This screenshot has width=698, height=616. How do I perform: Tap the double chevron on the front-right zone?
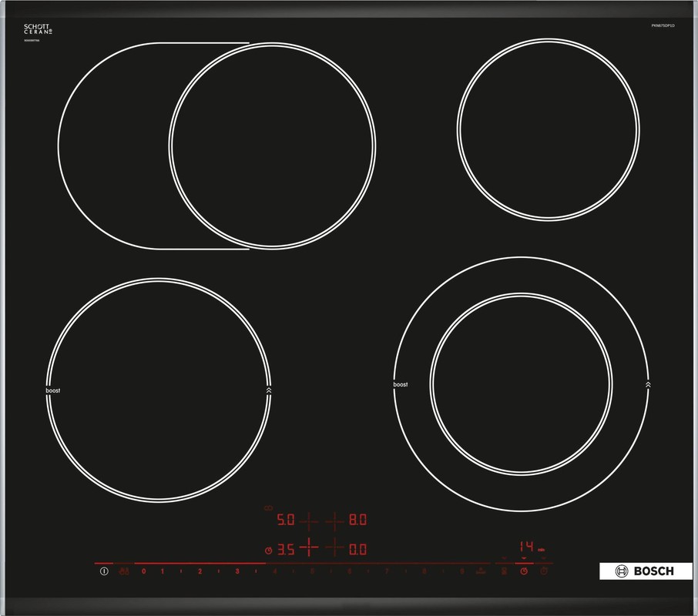click(649, 384)
